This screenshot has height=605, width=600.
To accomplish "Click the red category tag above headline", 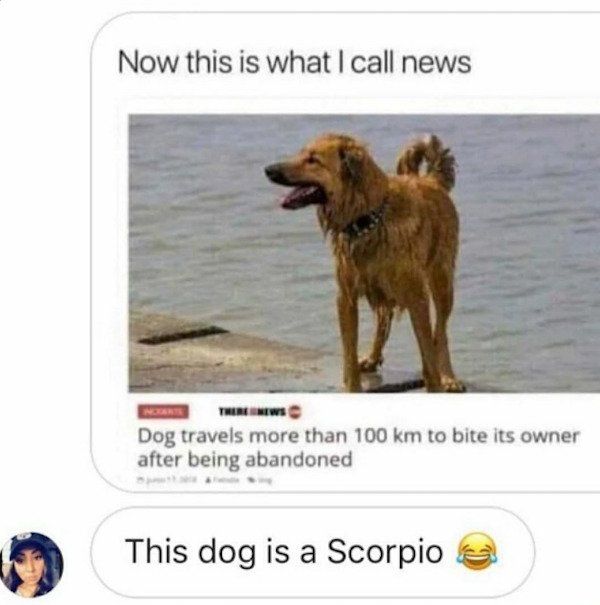I will [x=163, y=411].
